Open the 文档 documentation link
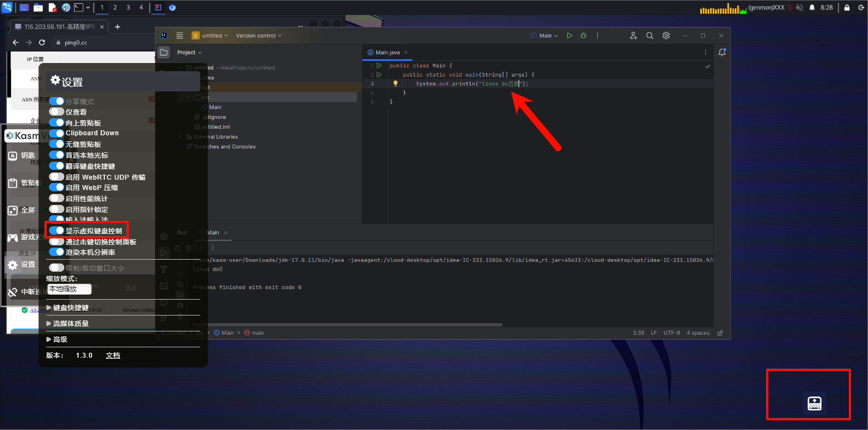868x430 pixels. pyautogui.click(x=113, y=356)
